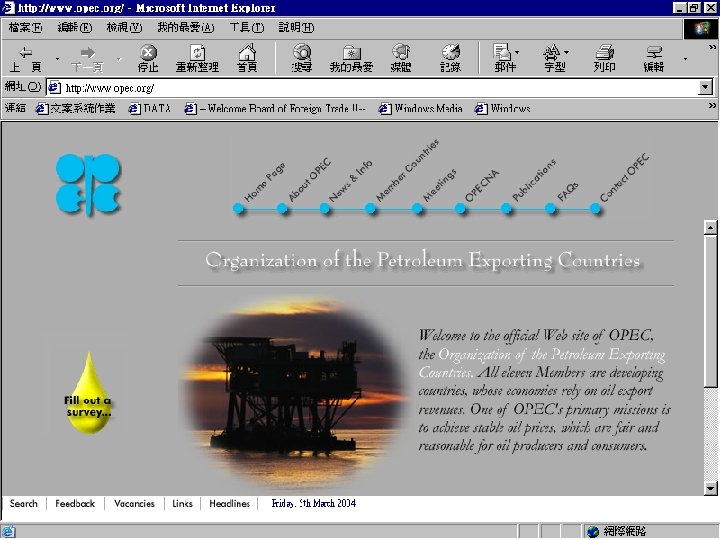The image size is (720, 540).
Task: Click the Back (上一頁) arrow icon
Action: point(26,52)
